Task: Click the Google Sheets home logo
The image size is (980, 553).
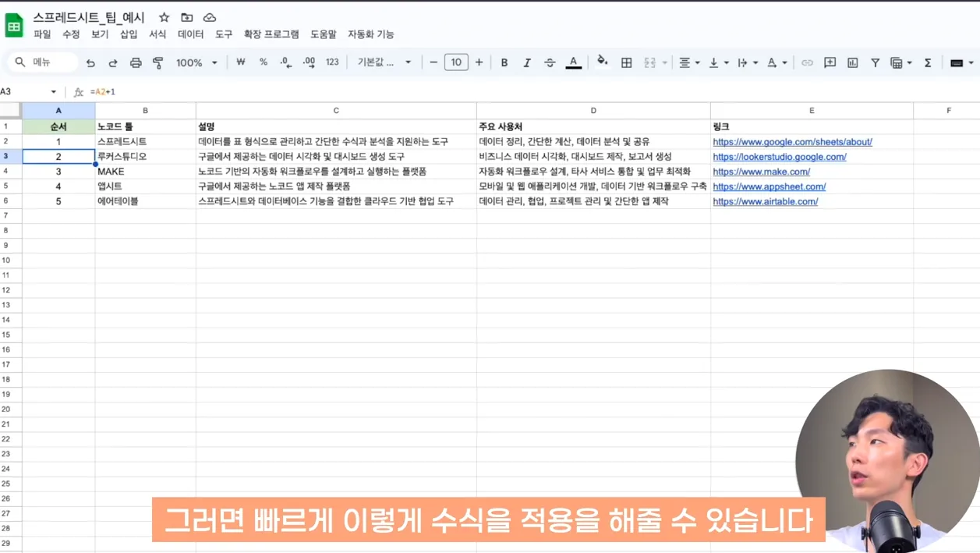Action: pyautogui.click(x=14, y=26)
